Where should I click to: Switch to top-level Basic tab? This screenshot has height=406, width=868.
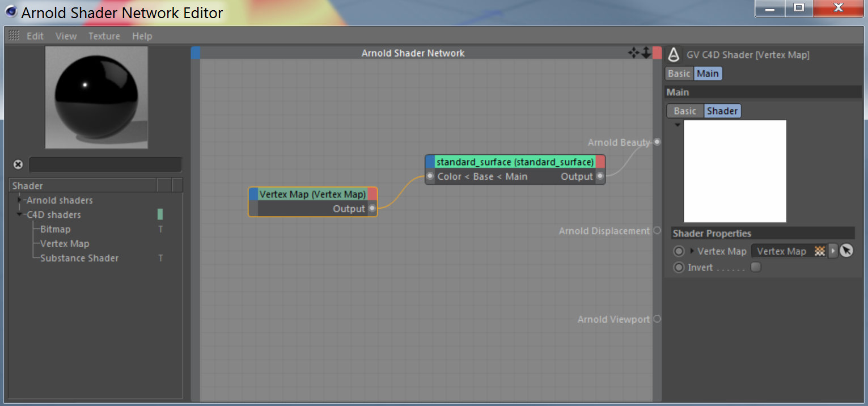coord(679,74)
